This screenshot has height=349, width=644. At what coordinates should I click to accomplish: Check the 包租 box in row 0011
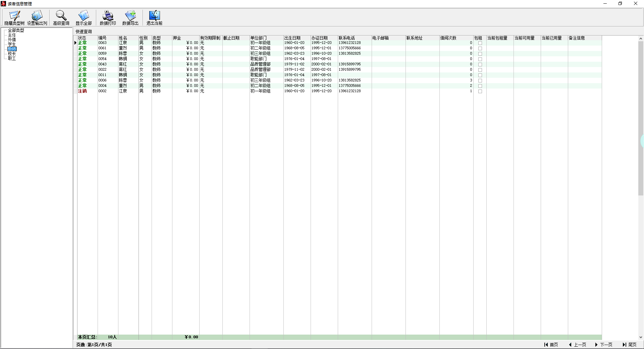pyautogui.click(x=480, y=75)
